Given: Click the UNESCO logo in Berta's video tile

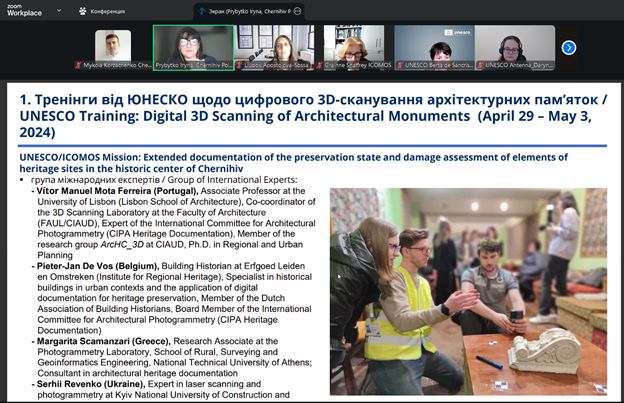Looking at the screenshot, I should [x=463, y=33].
